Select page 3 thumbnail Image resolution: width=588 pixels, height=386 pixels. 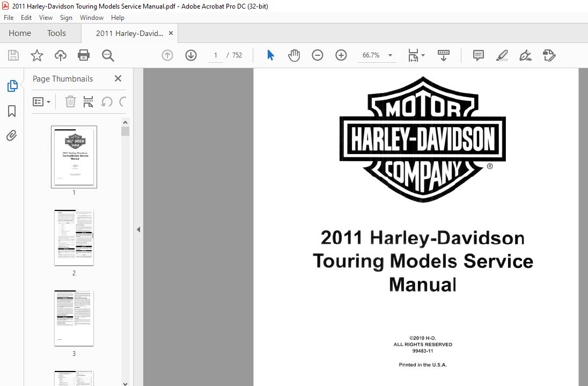click(74, 318)
